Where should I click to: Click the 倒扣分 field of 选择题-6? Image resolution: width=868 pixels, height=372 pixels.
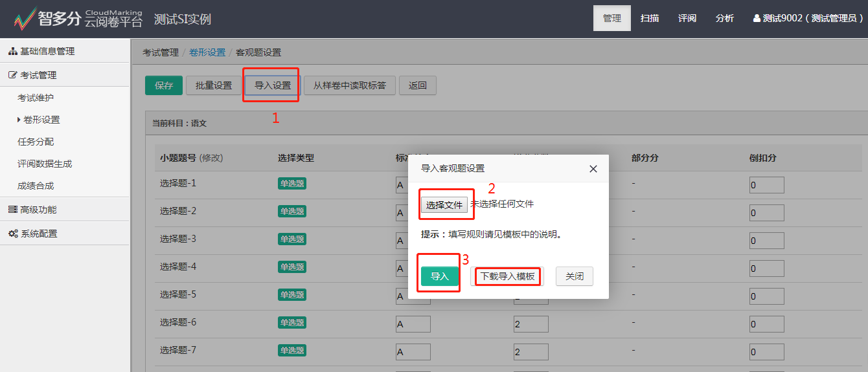[767, 324]
